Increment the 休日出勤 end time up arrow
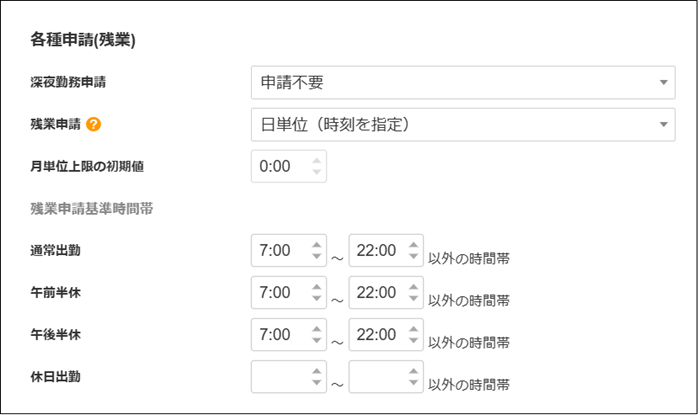This screenshot has height=415, width=700. (413, 371)
